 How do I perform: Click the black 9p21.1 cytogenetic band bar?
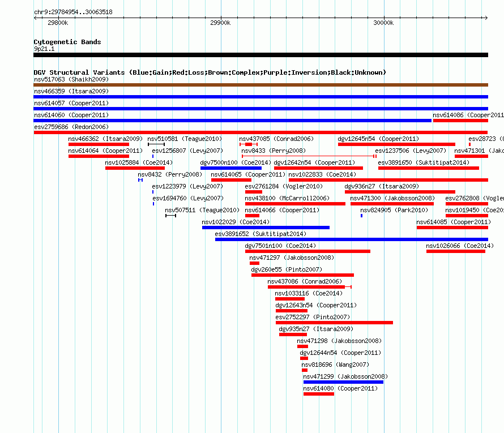[260, 55]
